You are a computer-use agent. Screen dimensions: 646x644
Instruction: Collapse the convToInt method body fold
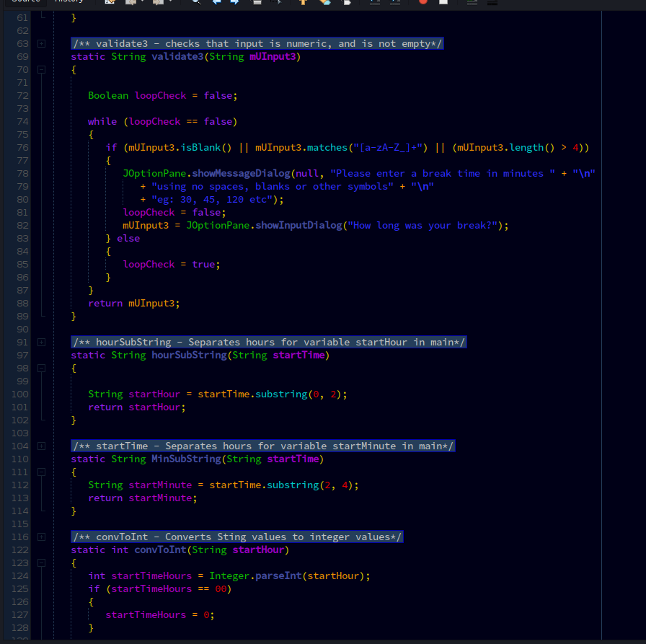[x=41, y=563]
